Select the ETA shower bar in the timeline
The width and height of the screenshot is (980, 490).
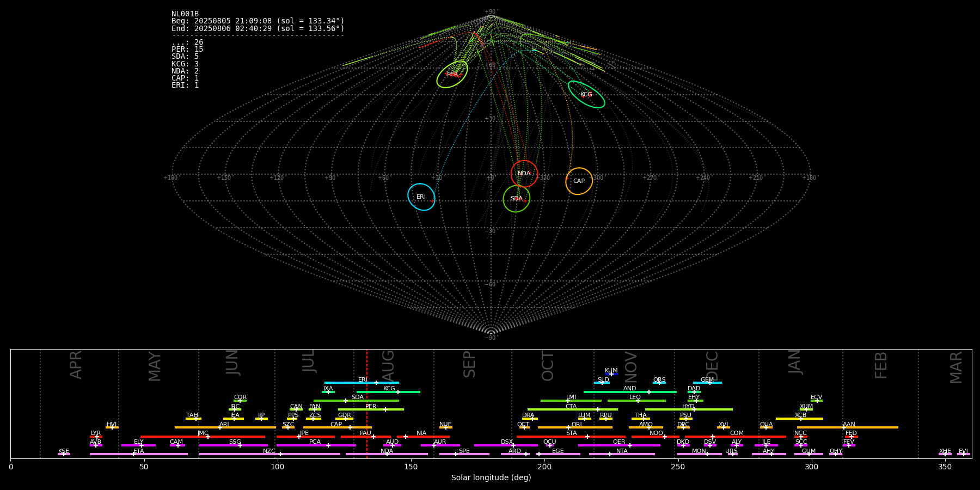(x=139, y=454)
